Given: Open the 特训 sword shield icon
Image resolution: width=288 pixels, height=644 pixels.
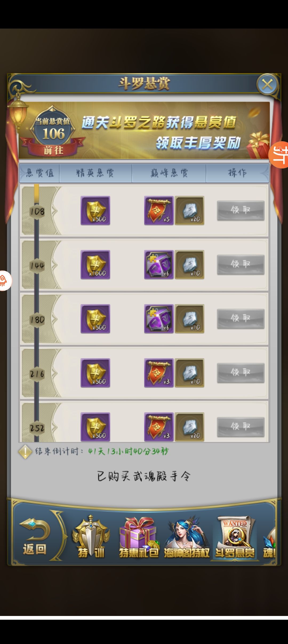Looking at the screenshot, I should pos(91,537).
